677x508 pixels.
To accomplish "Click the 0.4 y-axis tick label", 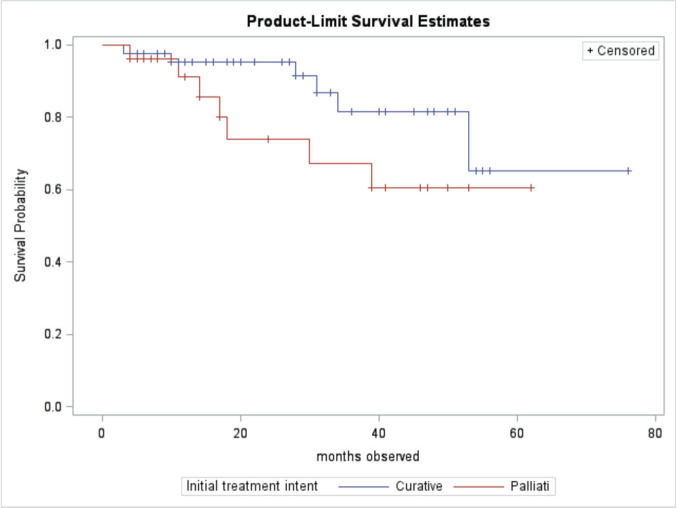I will (x=53, y=262).
